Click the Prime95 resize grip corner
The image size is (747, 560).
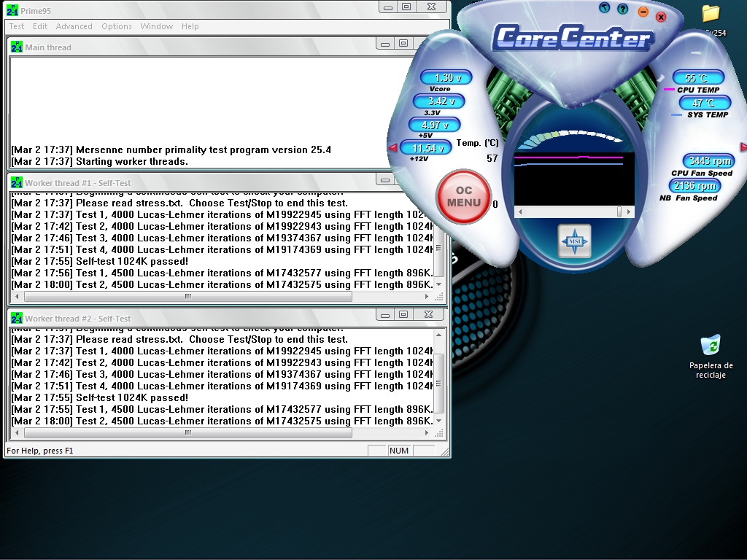pos(444,452)
